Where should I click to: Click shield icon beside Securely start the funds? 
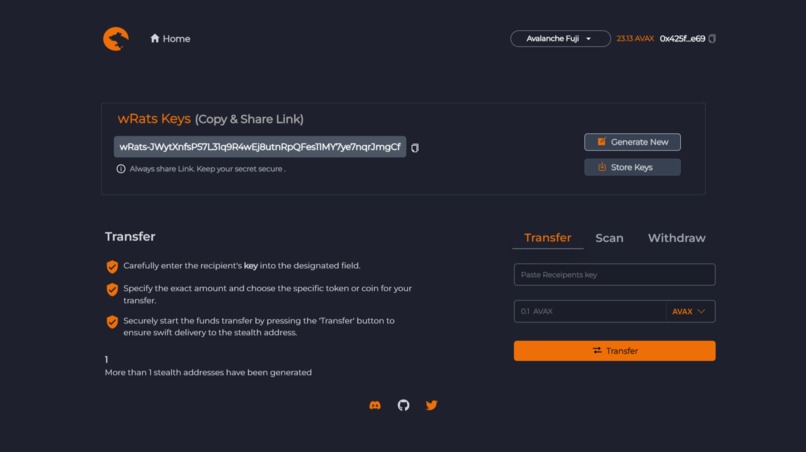coord(112,322)
